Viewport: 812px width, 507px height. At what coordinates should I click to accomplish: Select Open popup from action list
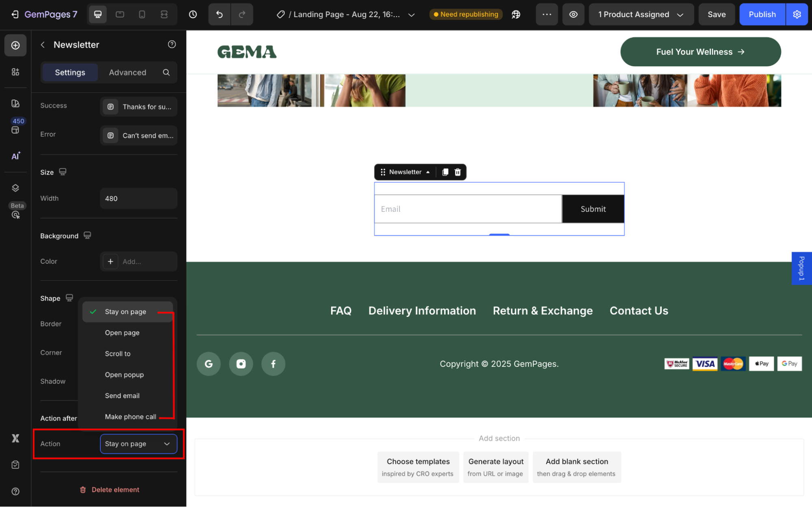(x=124, y=375)
